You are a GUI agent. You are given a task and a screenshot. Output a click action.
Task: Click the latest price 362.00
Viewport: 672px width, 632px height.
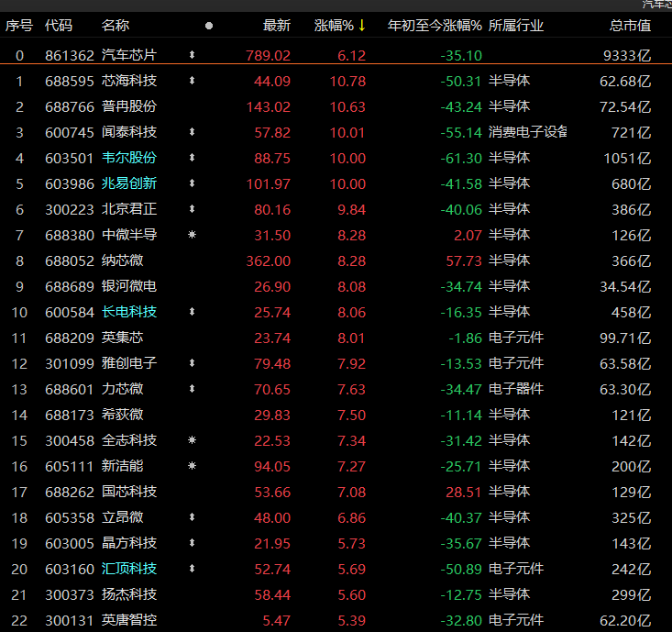pos(269,261)
